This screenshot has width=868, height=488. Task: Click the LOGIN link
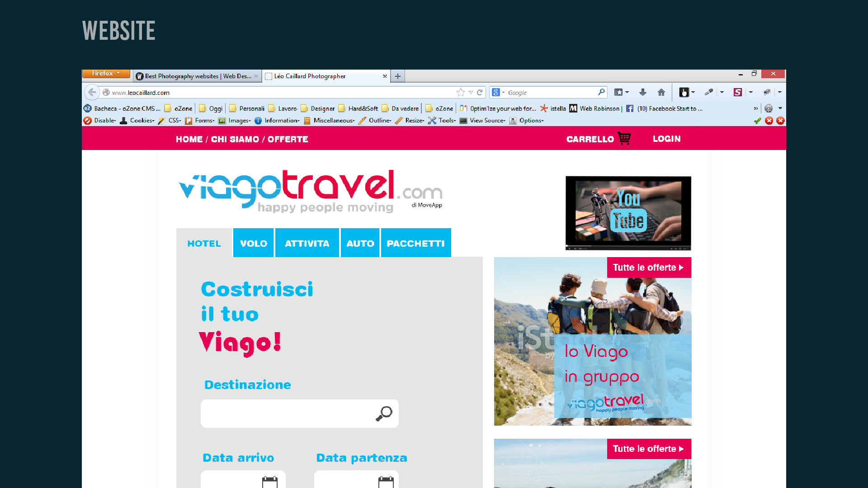click(x=667, y=139)
